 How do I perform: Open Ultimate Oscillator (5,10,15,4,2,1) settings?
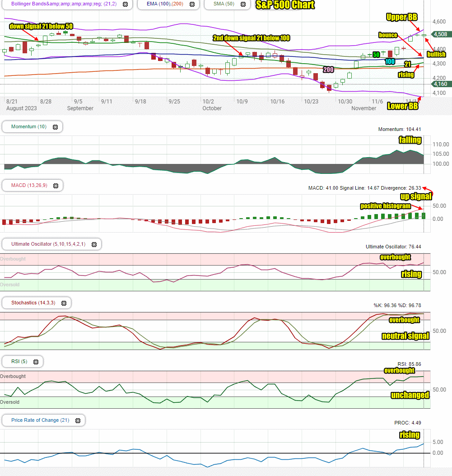[48, 244]
